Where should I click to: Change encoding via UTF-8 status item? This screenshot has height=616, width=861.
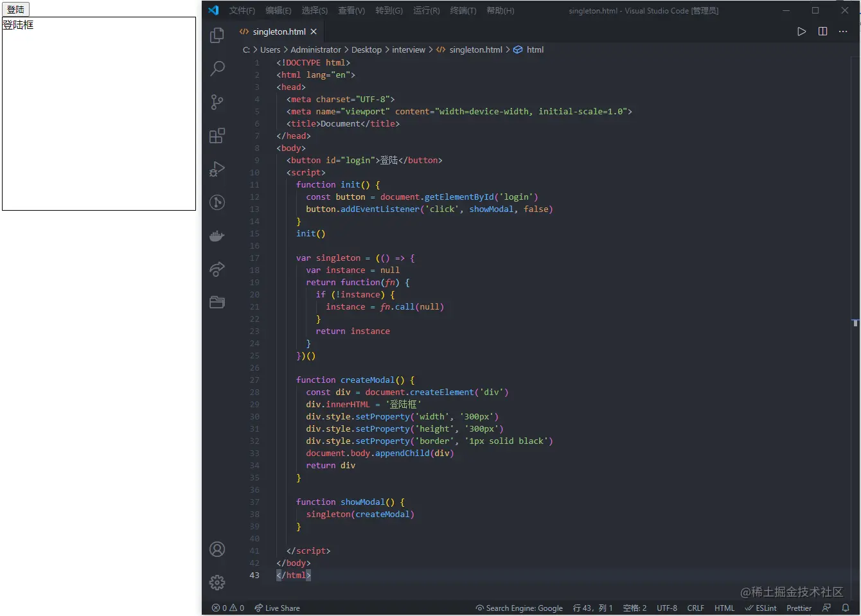667,608
